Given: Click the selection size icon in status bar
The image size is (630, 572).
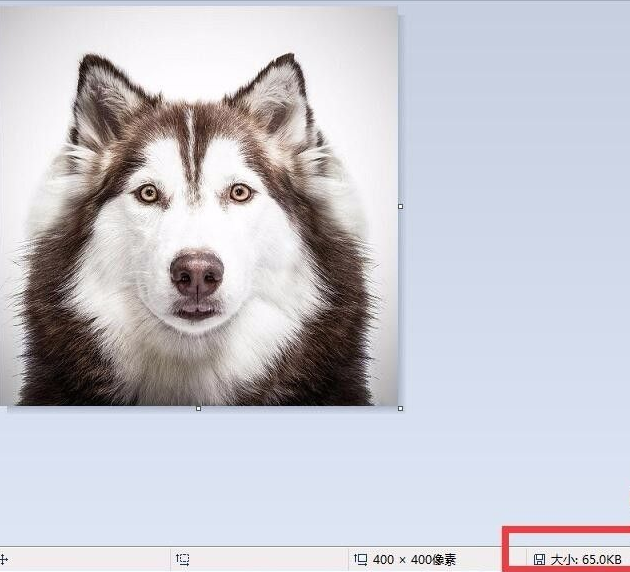Looking at the screenshot, I should coord(183,559).
